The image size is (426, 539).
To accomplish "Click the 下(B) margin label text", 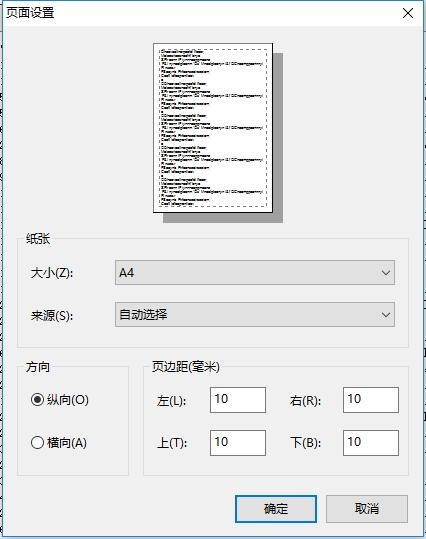I will (x=305, y=443).
